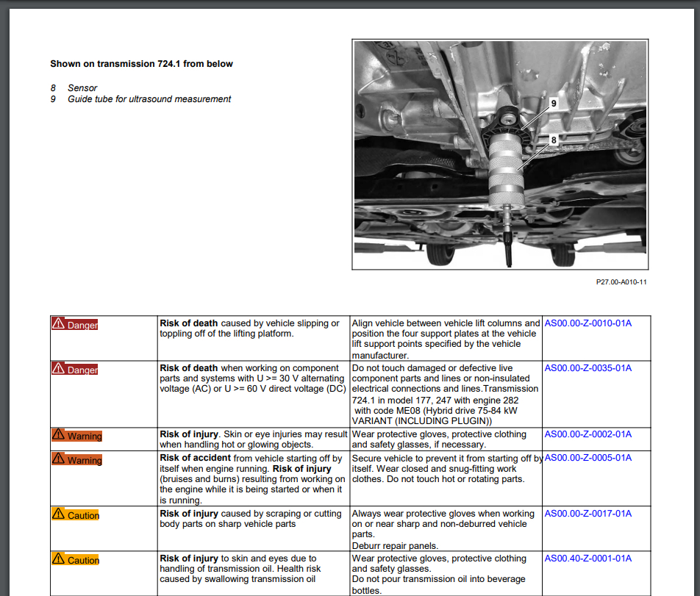Click Caution icon beside sharp parts row

[x=59, y=514]
